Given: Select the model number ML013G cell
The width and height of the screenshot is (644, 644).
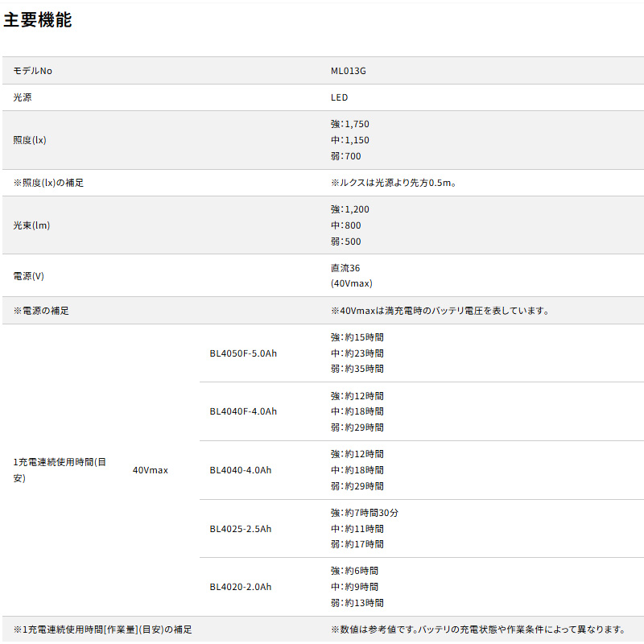Looking at the screenshot, I should [x=348, y=71].
